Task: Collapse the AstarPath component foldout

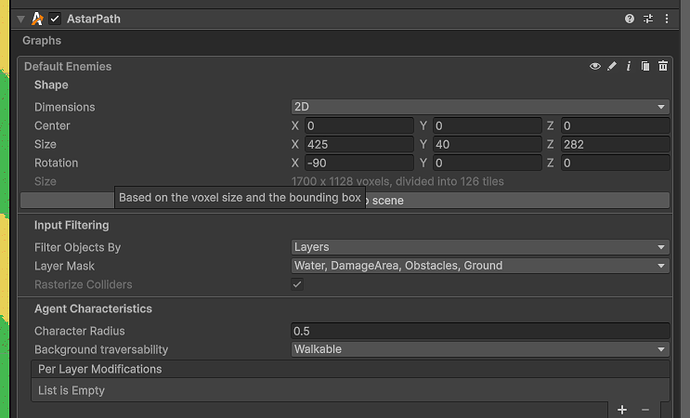Action: [21, 19]
